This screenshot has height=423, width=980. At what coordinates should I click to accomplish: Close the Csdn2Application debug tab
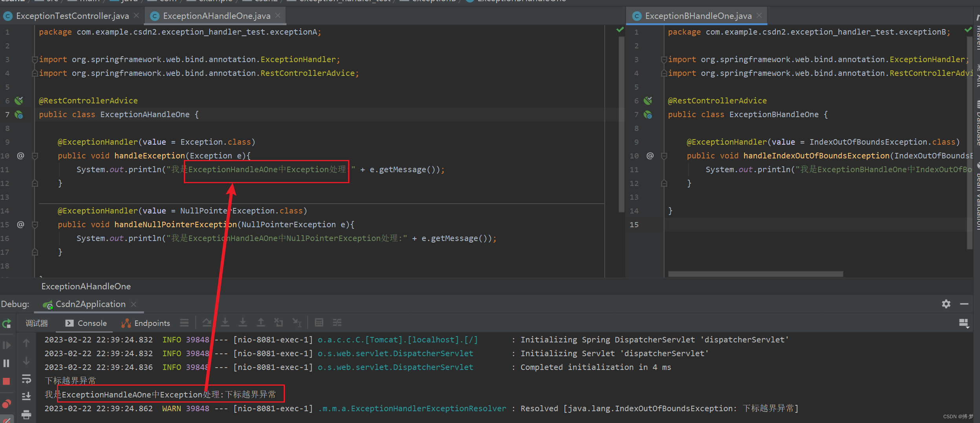(x=134, y=304)
